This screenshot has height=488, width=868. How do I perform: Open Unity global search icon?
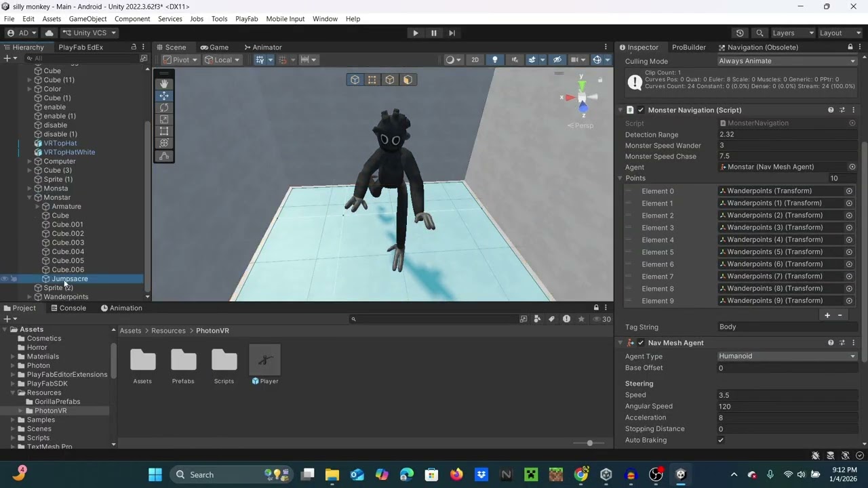click(x=759, y=33)
